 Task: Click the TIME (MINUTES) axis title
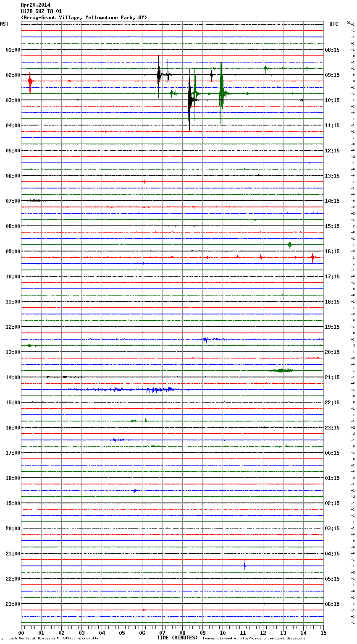tap(177, 638)
